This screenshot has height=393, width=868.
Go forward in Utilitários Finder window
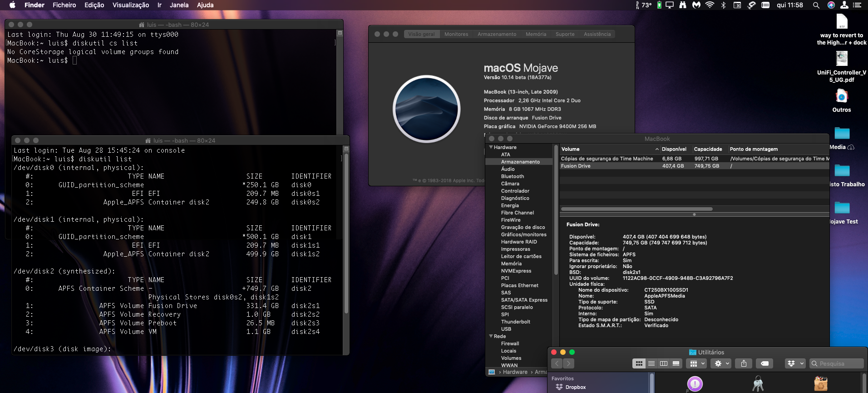569,363
